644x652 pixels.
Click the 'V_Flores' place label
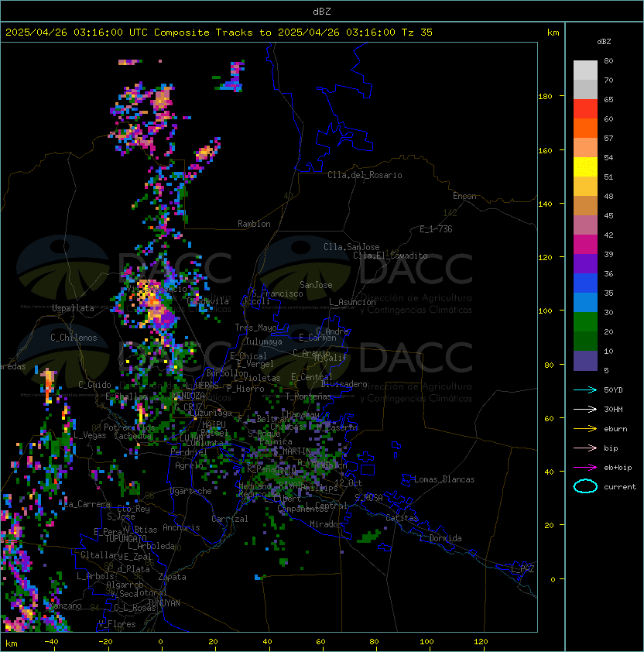117,624
